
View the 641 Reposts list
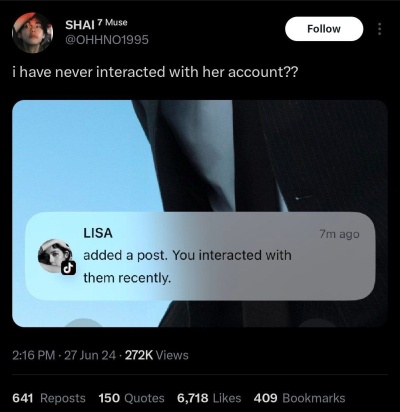pyautogui.click(x=49, y=398)
